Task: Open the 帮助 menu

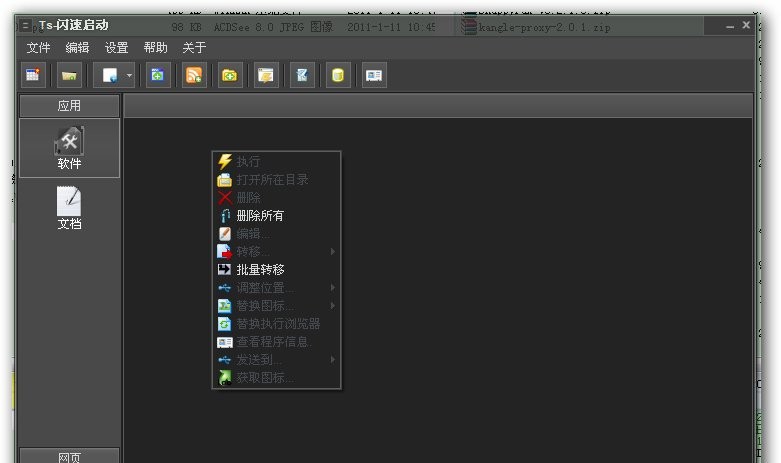Action: point(155,48)
